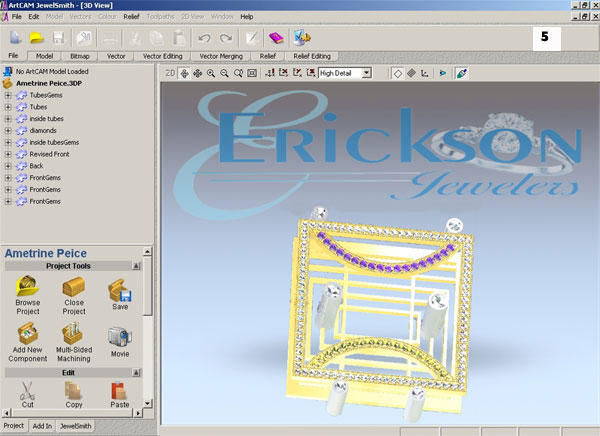The width and height of the screenshot is (600, 436).
Task: Expand the diamonds tree node
Action: (x=8, y=131)
